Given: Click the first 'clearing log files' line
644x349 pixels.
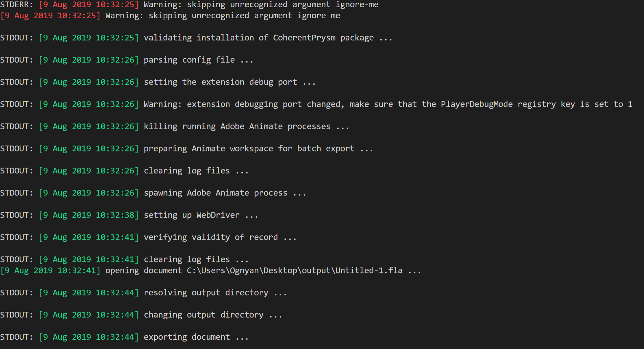Looking at the screenshot, I should click(124, 171).
